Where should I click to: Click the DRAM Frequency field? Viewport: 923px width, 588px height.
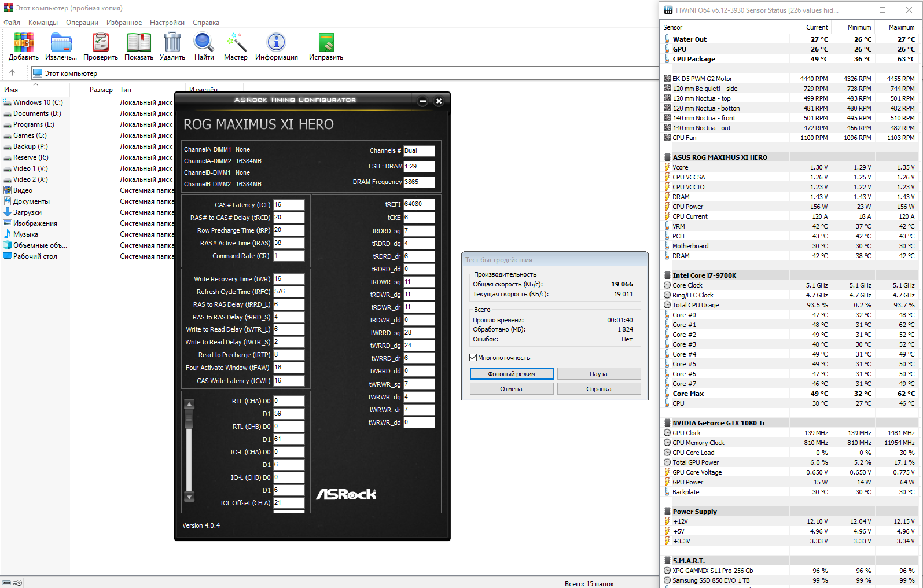pos(419,182)
